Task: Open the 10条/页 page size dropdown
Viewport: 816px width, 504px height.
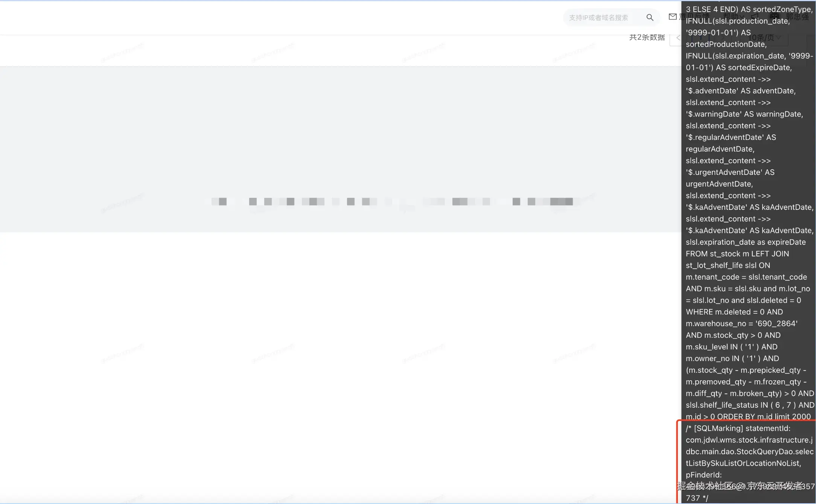Action: tap(764, 38)
